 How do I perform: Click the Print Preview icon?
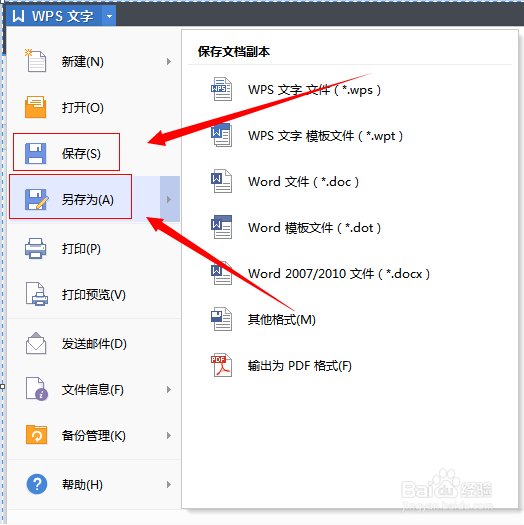pos(36,294)
